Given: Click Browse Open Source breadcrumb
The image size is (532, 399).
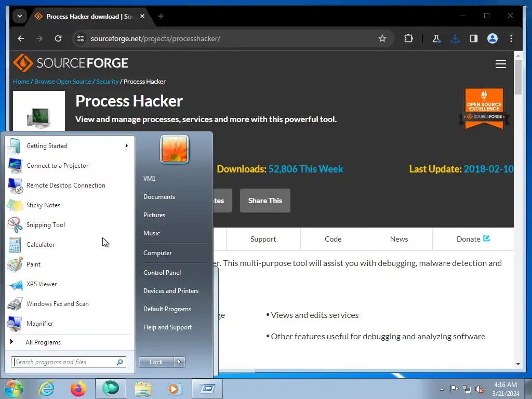Looking at the screenshot, I should [x=63, y=82].
